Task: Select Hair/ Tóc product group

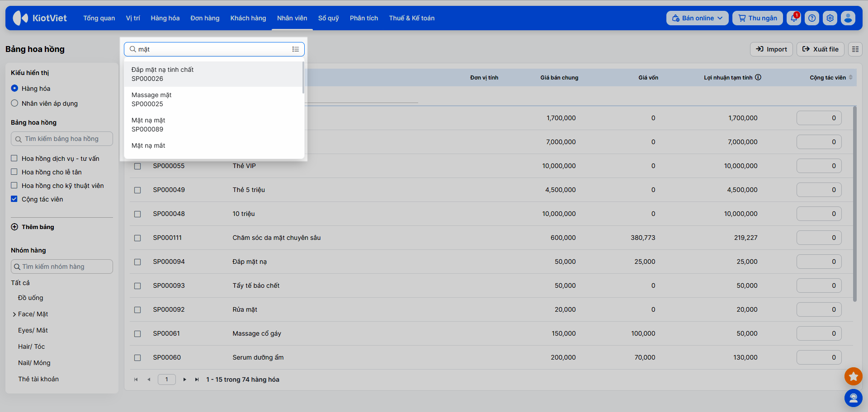Action: coord(32,346)
